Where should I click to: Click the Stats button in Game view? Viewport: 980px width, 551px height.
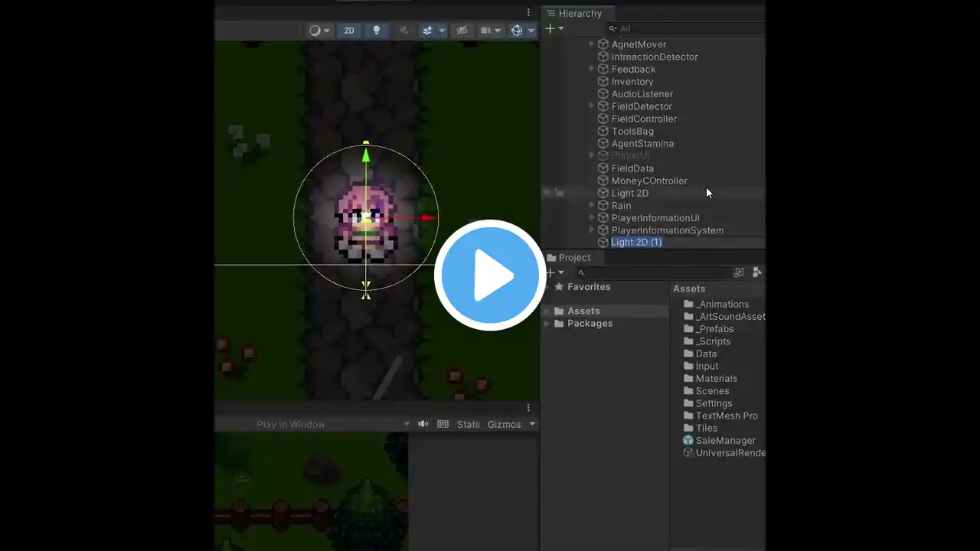(x=469, y=424)
